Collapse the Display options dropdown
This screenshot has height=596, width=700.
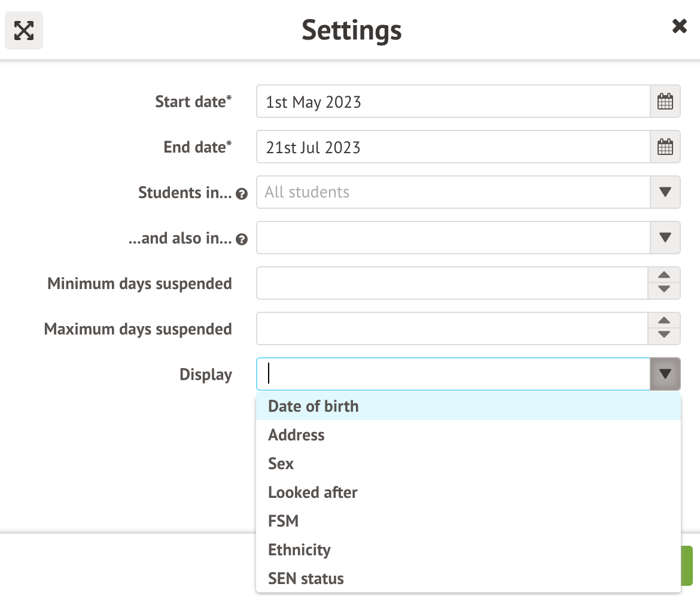pos(664,373)
